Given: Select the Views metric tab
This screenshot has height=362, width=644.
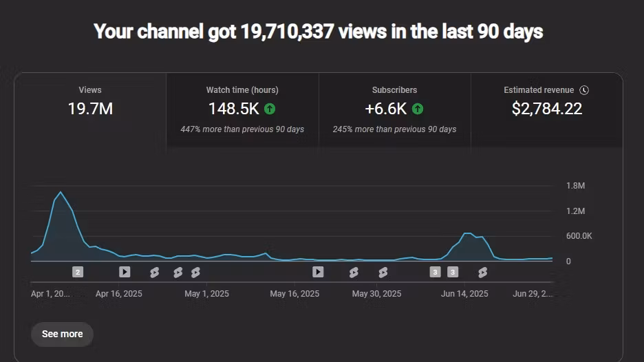Looking at the screenshot, I should [x=90, y=109].
